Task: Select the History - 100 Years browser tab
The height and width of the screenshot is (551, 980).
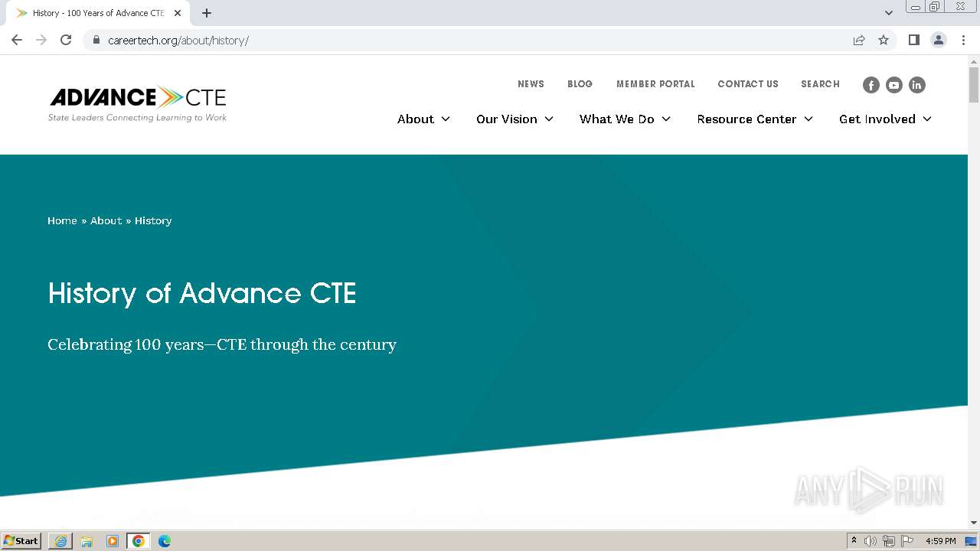Action: 98,13
